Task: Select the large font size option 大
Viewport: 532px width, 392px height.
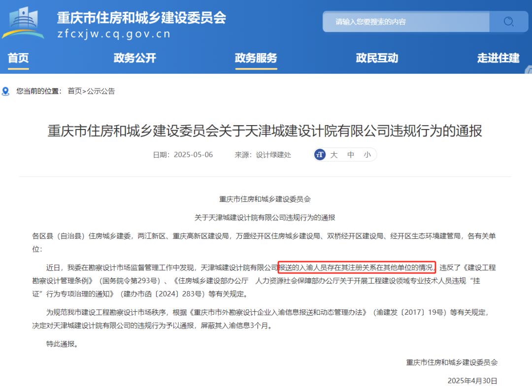Action: tap(334, 155)
